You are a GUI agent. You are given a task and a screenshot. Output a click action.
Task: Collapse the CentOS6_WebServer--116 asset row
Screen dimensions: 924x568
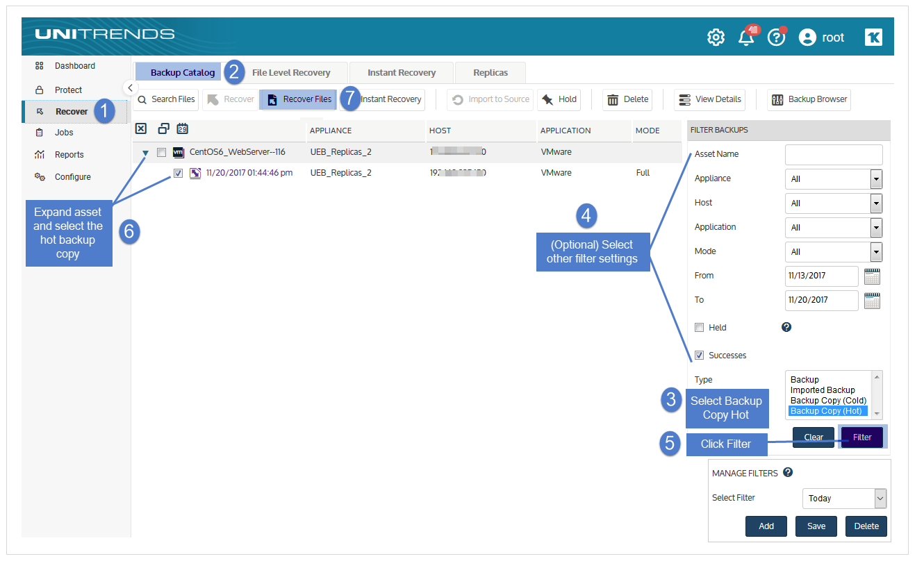click(145, 153)
